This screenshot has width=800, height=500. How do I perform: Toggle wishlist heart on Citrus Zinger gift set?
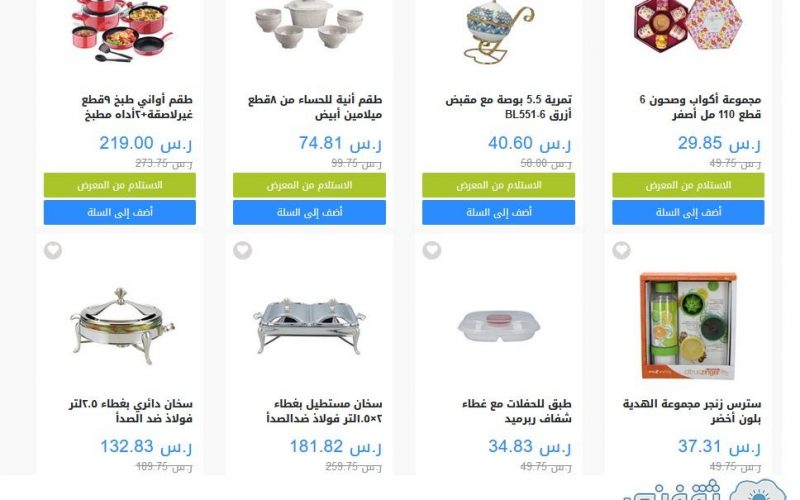[x=621, y=250]
